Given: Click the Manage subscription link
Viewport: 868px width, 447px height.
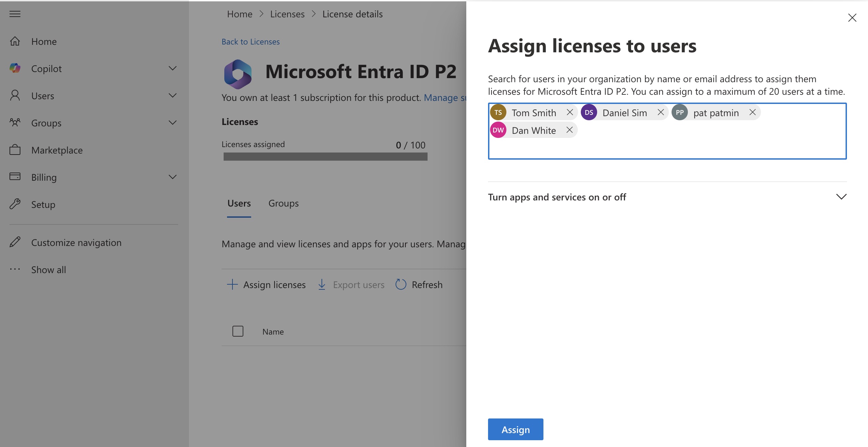Looking at the screenshot, I should point(445,98).
